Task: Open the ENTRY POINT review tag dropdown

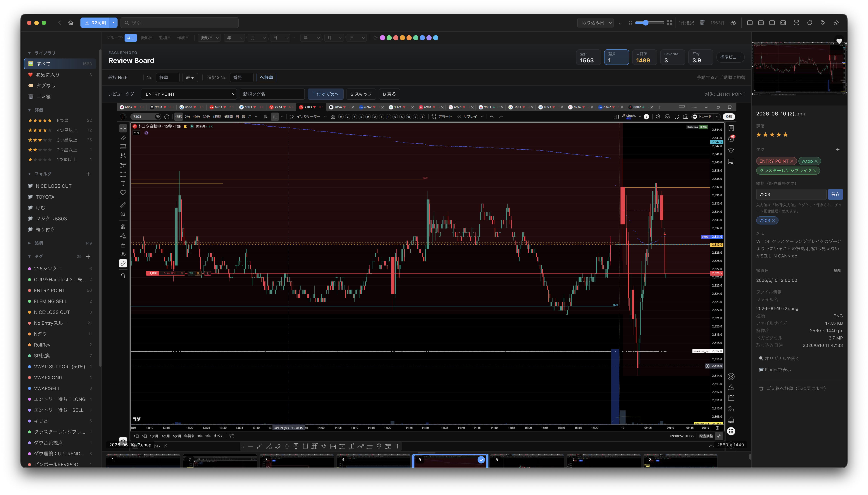Action: pos(189,94)
